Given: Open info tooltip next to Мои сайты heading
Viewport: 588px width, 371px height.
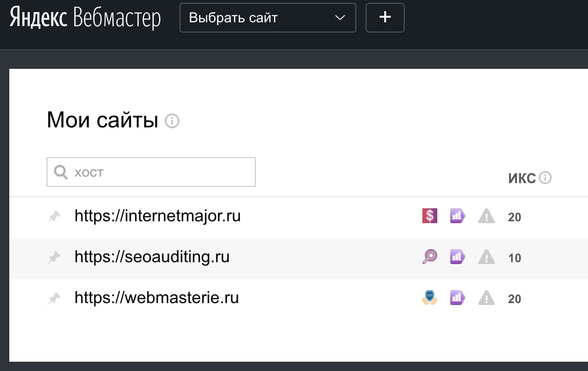Looking at the screenshot, I should pyautogui.click(x=172, y=121).
